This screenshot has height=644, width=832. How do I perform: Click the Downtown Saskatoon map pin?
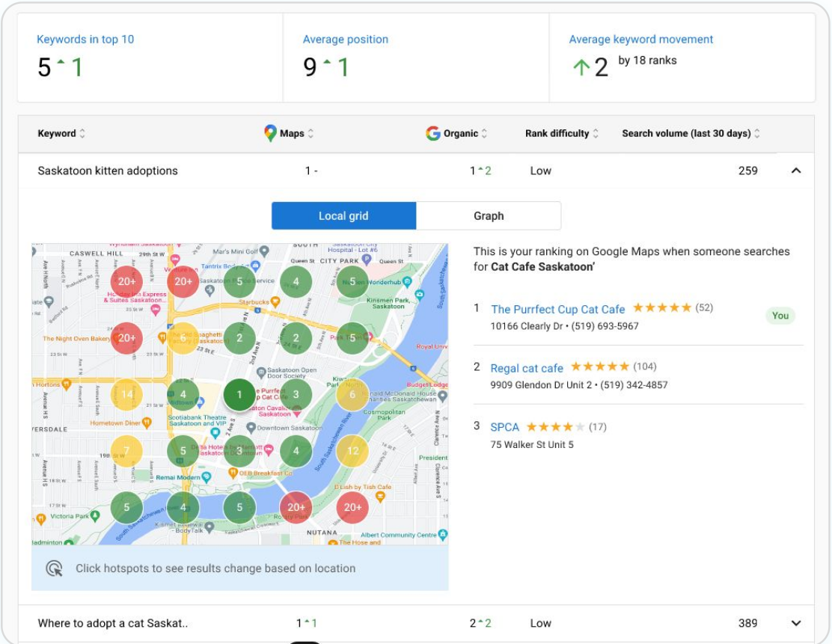point(251,428)
